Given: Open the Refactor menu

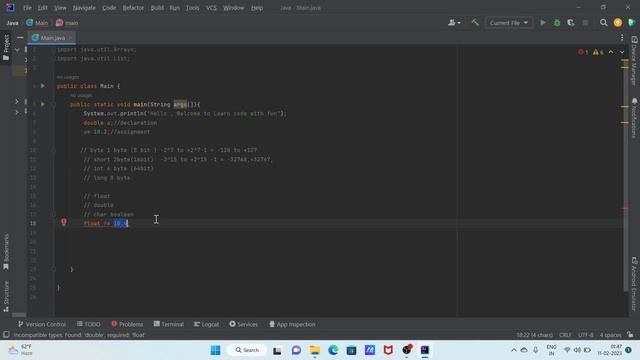Looking at the screenshot, I should tap(133, 8).
